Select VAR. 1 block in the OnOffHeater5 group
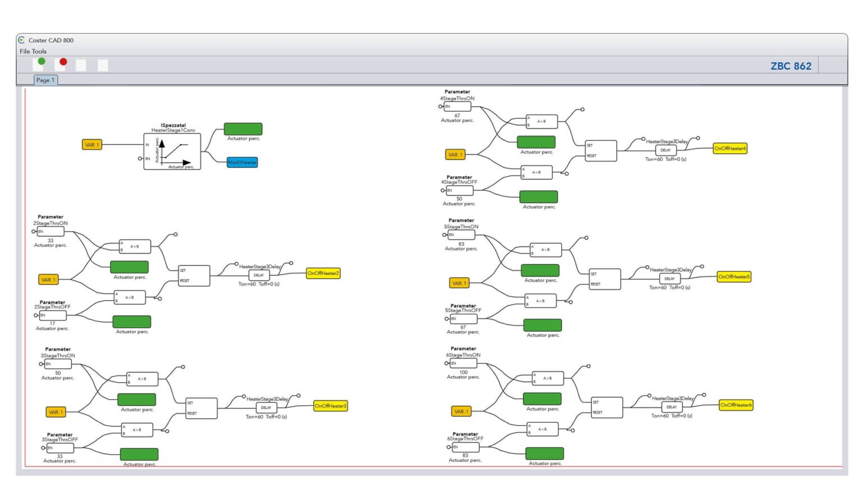The height and width of the screenshot is (504, 862). tap(459, 283)
